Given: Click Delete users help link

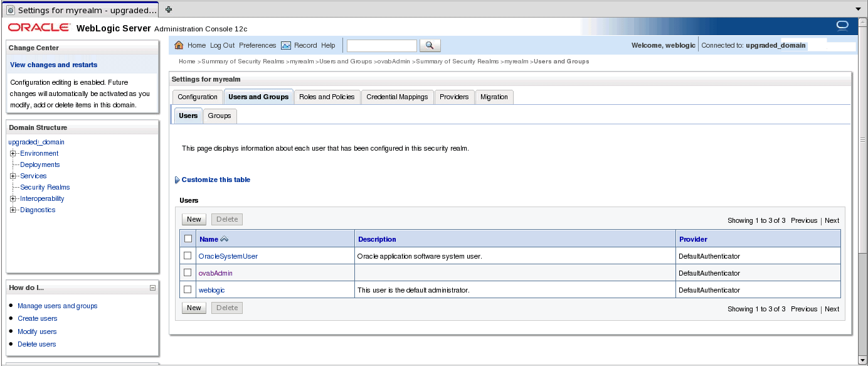Looking at the screenshot, I should [37, 344].
